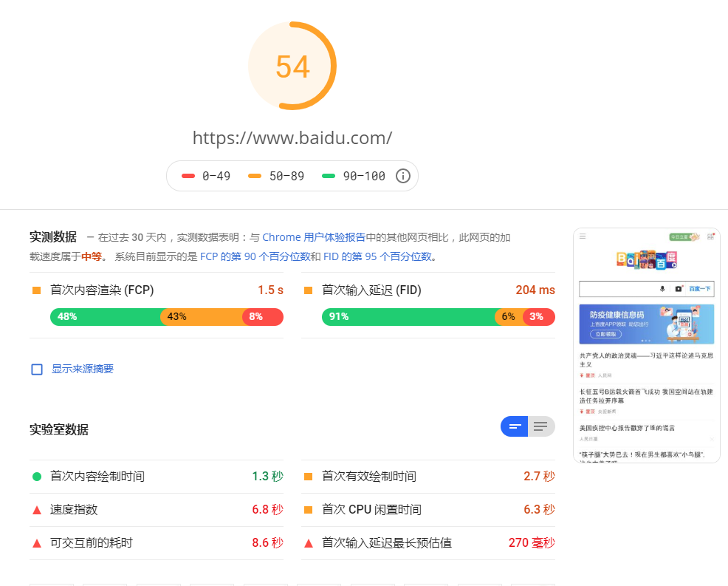Screen dimensions: 728x586
Task: Select the 首次有效绘制时间 metric label
Action: 369,477
